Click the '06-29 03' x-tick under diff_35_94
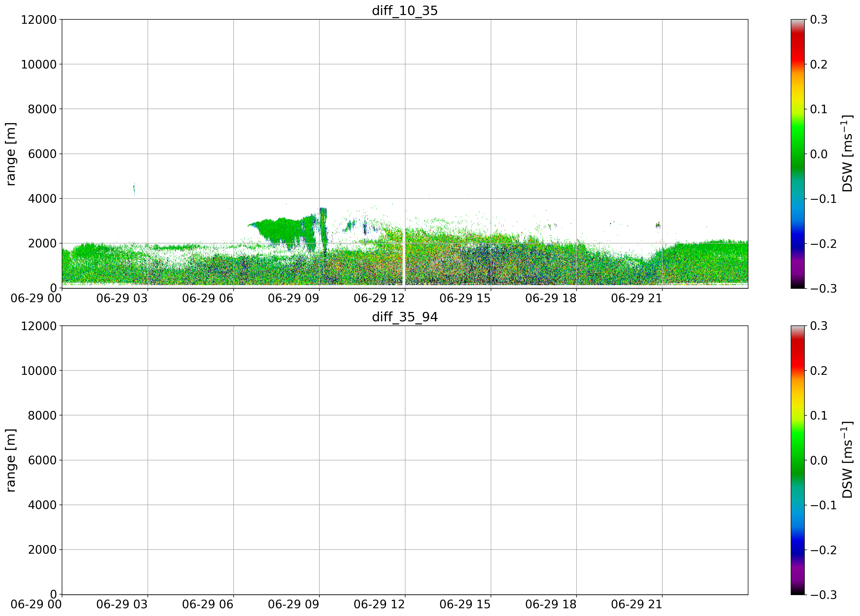Screen dimensions: 860x616 (x=122, y=605)
